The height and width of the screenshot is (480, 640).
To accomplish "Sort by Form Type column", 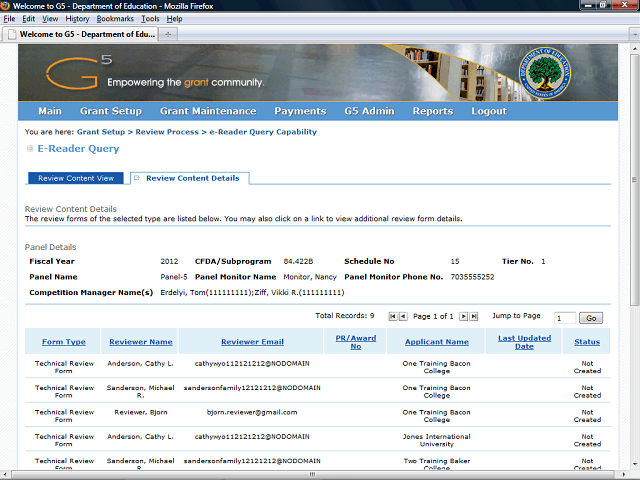I will pyautogui.click(x=64, y=342).
